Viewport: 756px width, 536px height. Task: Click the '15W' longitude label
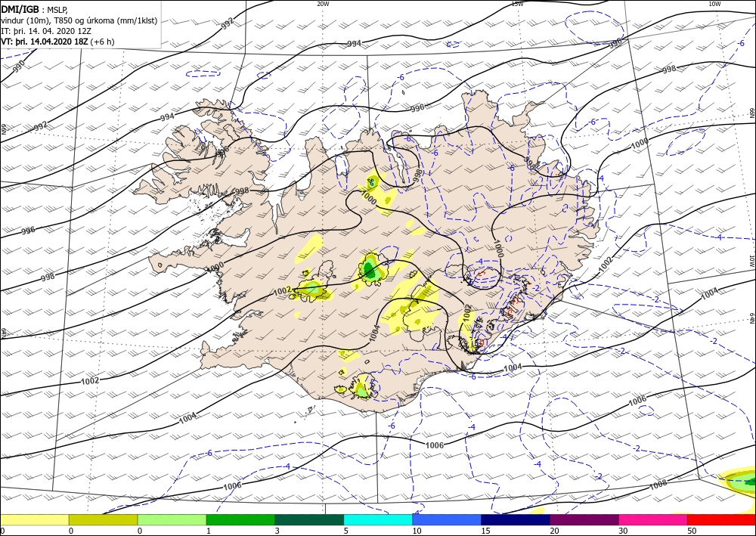[517, 4]
